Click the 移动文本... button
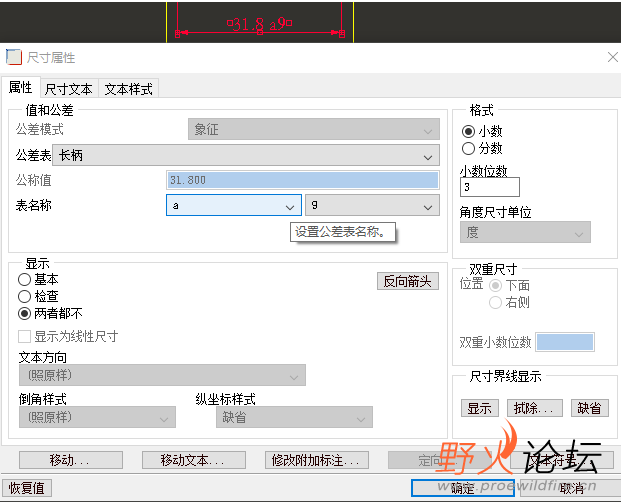The width and height of the screenshot is (621, 502). coord(194,460)
